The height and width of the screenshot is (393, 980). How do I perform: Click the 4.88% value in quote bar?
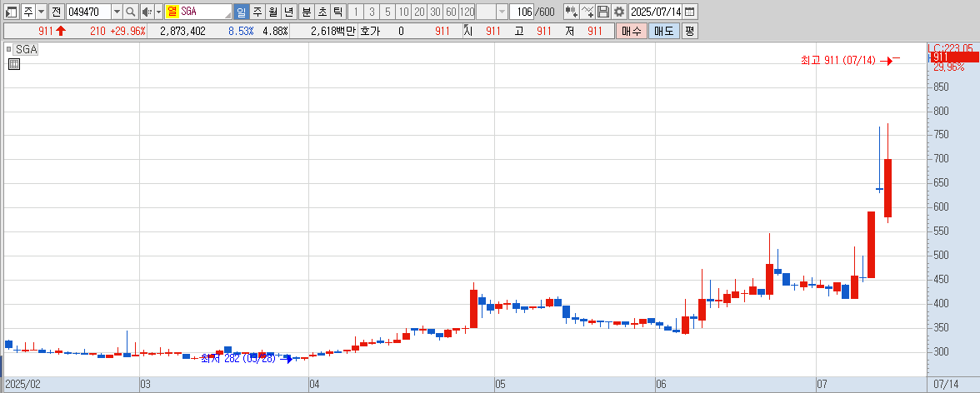point(276,32)
